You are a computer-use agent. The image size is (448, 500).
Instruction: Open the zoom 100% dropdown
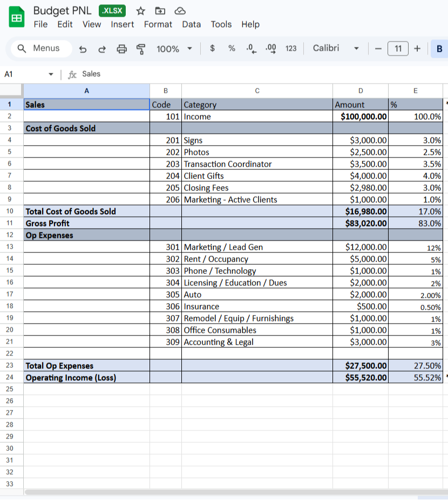[174, 49]
